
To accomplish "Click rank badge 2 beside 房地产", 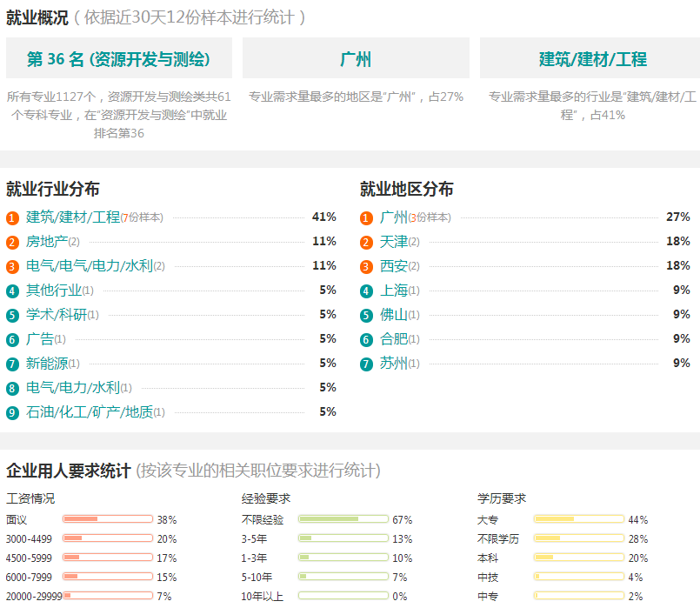I will (x=12, y=243).
